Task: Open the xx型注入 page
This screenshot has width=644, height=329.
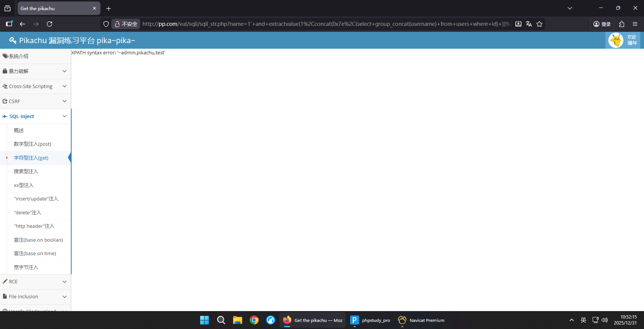Action: pos(24,185)
